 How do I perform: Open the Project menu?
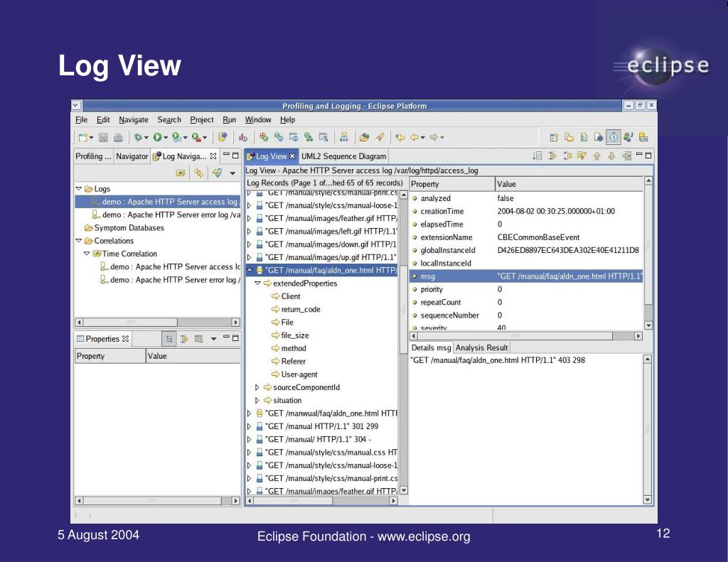[201, 120]
